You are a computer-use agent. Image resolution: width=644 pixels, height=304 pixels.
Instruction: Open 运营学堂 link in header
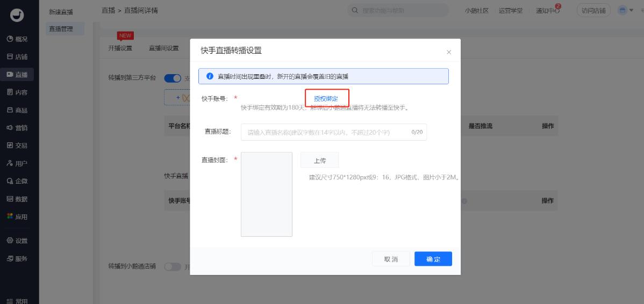coord(511,11)
